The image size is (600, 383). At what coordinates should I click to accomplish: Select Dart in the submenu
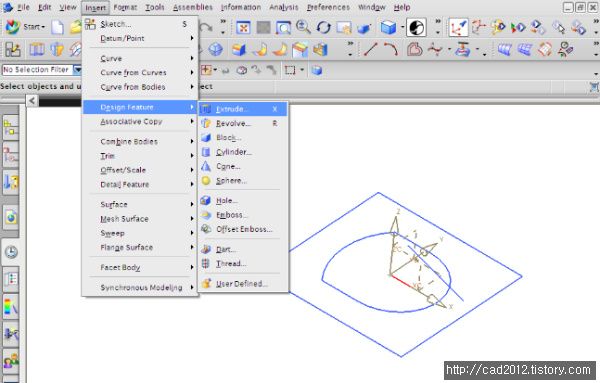point(243,249)
